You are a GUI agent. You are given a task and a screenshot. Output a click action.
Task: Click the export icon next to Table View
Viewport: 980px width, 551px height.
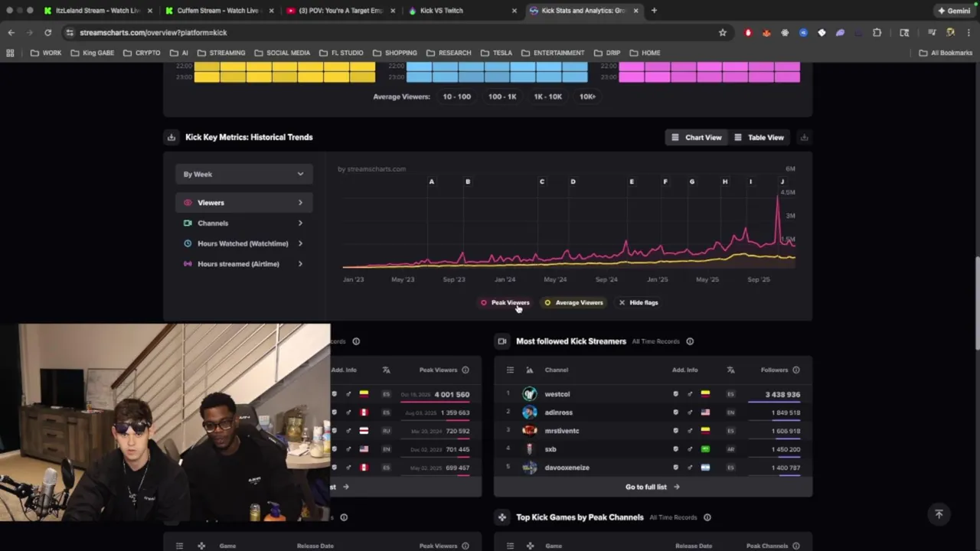click(804, 138)
